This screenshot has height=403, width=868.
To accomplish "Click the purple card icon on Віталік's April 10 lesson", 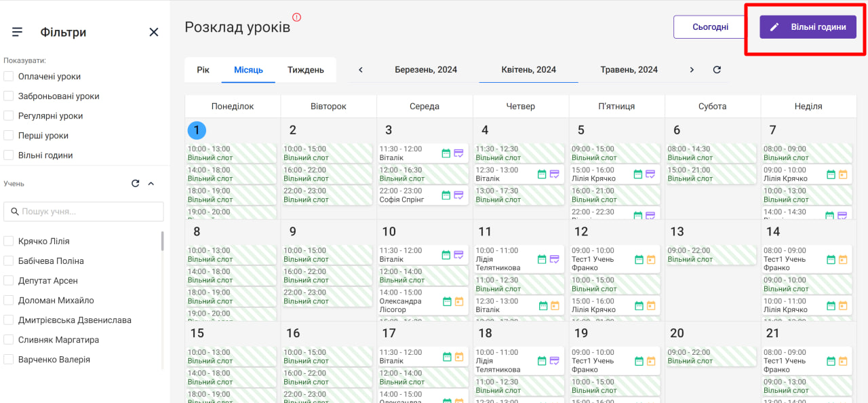I will 458,255.
